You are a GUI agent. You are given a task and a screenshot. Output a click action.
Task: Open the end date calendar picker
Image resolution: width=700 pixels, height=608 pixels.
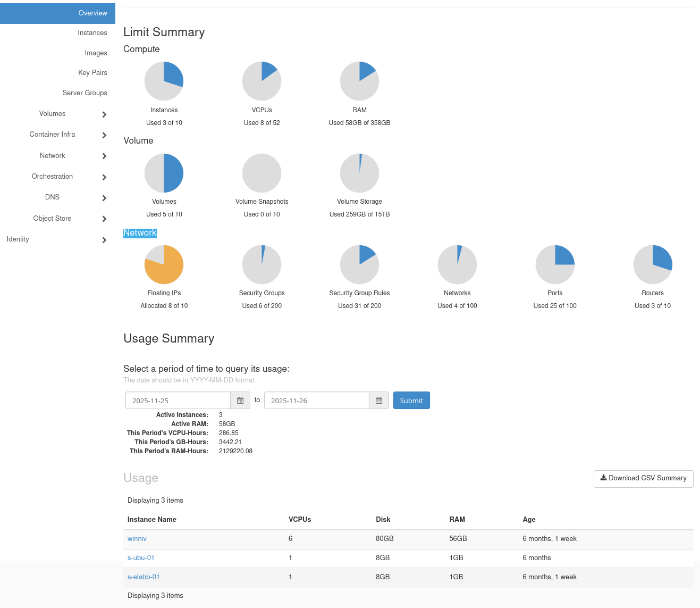(379, 401)
